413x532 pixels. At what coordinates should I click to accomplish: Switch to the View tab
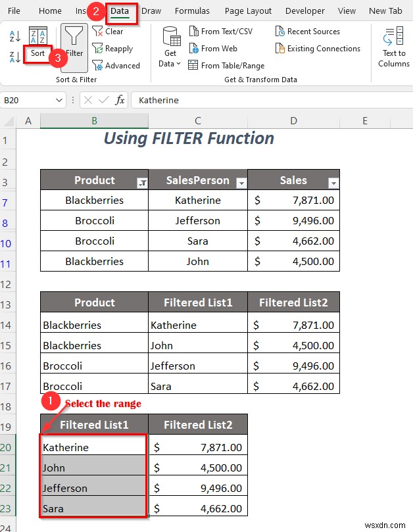[x=347, y=11]
